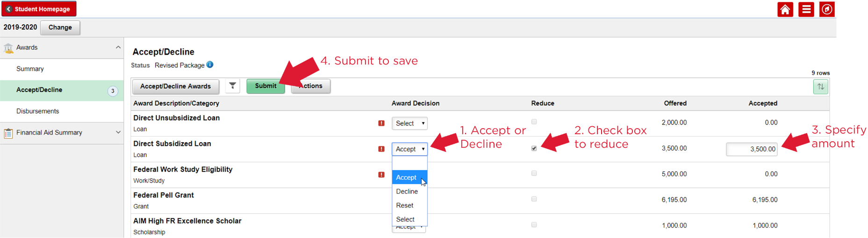
Task: Expand the Financial Aid Summary section
Action: pyautogui.click(x=118, y=132)
